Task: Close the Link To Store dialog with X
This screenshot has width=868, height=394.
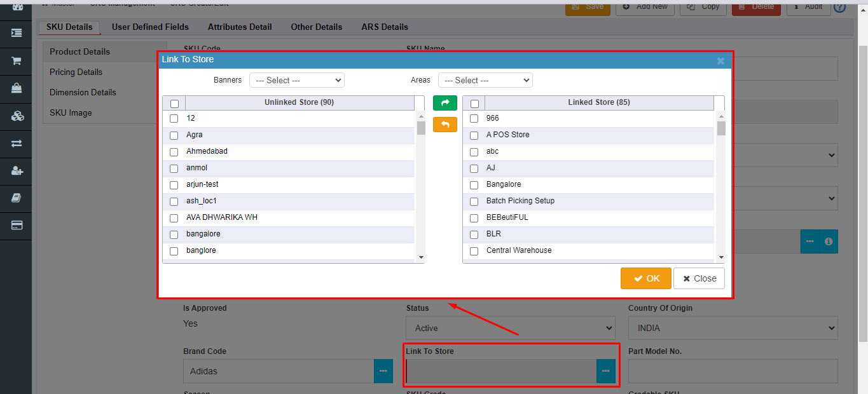Action: click(x=720, y=60)
